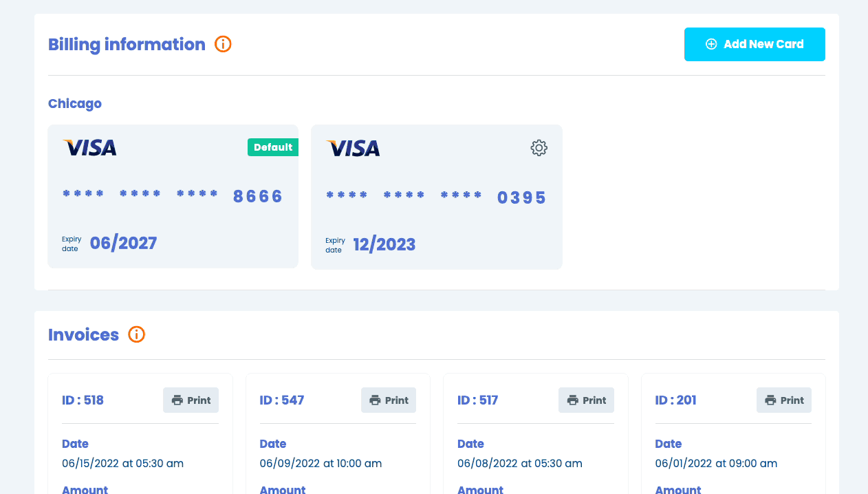868x494 pixels.
Task: Print invoice ID 517
Action: pos(586,400)
